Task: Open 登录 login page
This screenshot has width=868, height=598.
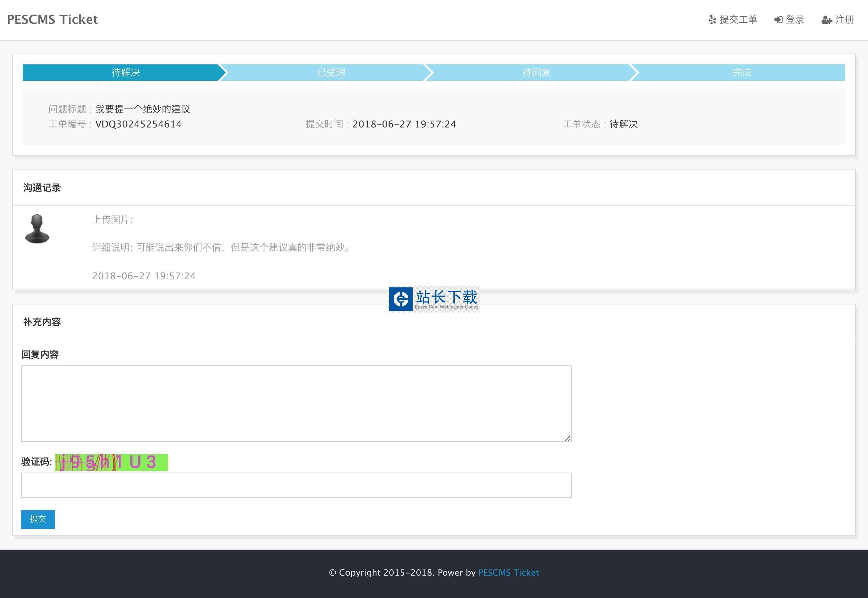Action: [x=795, y=20]
